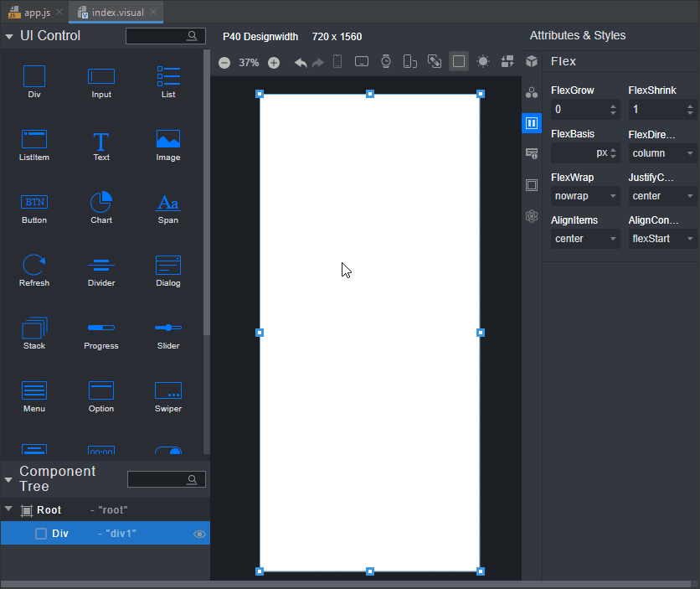Toggle the highlighted frame display button
The width and height of the screenshot is (700, 589).
(459, 61)
